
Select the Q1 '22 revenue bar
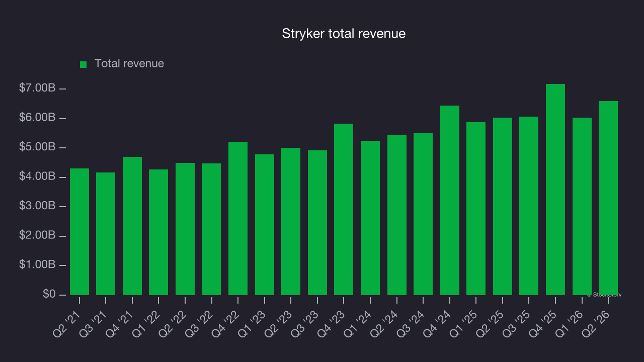coord(158,232)
